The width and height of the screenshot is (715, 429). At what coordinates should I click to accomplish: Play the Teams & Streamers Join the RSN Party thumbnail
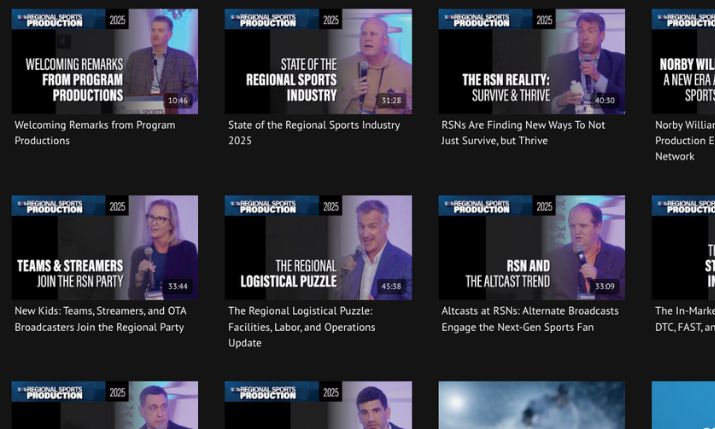pos(104,247)
